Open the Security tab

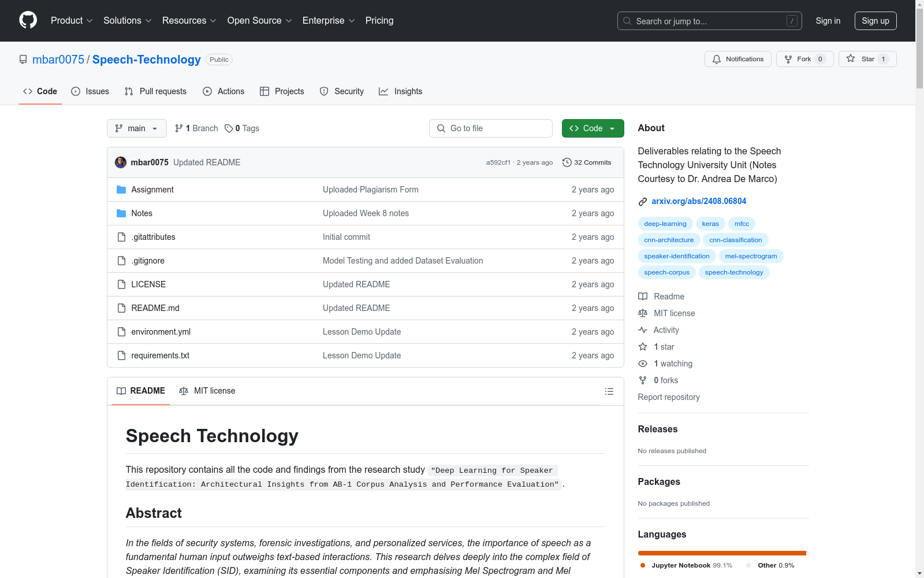[x=342, y=91]
